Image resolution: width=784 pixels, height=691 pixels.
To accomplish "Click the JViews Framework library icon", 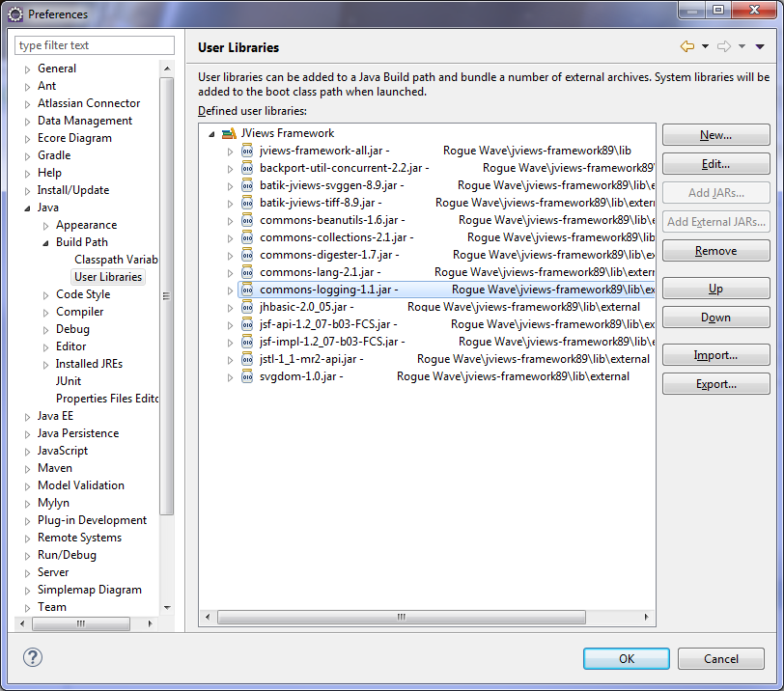I will pos(229,133).
